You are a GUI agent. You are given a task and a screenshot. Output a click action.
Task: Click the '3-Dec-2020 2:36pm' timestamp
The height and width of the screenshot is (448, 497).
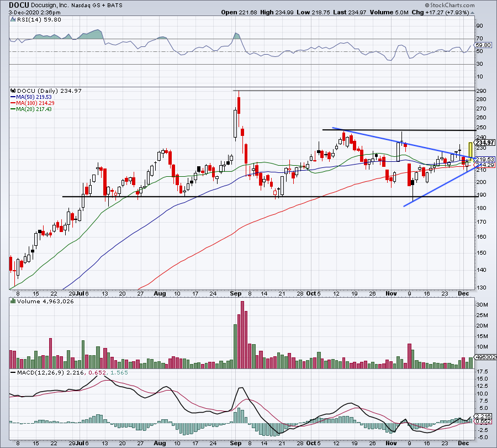(35, 13)
